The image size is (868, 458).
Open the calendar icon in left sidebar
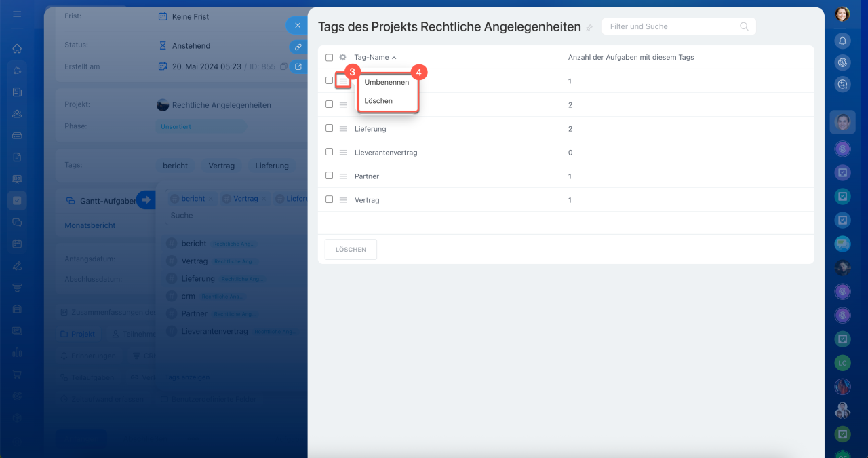tap(17, 244)
